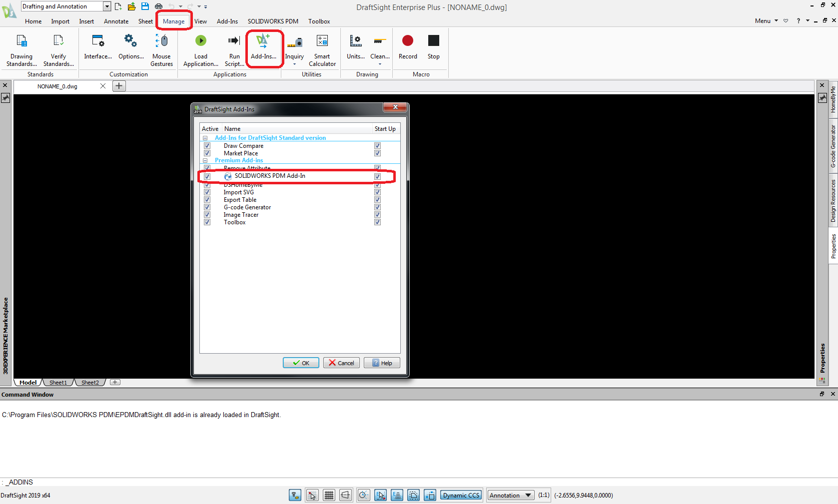The width and height of the screenshot is (838, 504).
Task: Click the Drawing Standards icon
Action: (x=21, y=41)
